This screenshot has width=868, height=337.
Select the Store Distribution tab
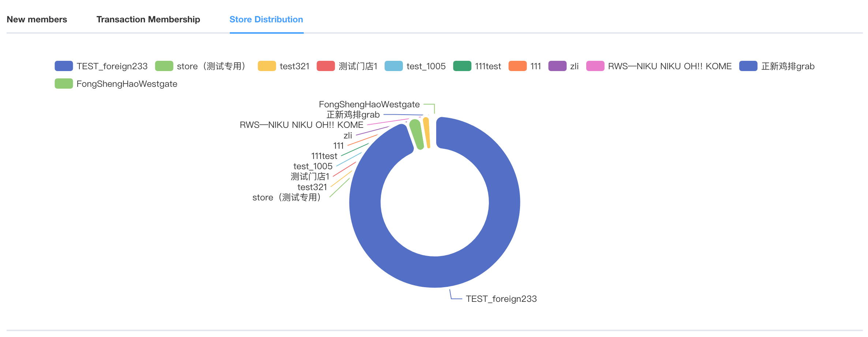(266, 19)
